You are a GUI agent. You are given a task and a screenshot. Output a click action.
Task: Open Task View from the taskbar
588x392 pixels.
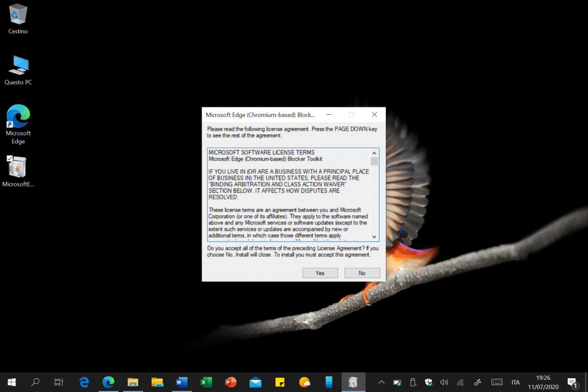[58, 382]
